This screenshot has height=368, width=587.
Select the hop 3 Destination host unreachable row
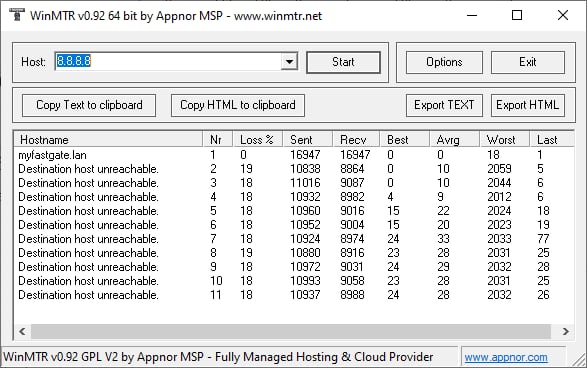(294, 183)
